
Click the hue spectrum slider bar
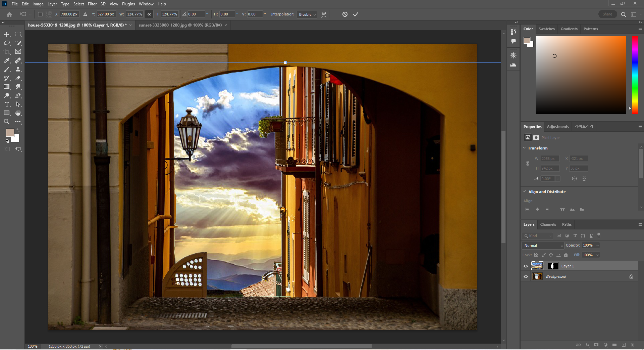coord(635,75)
